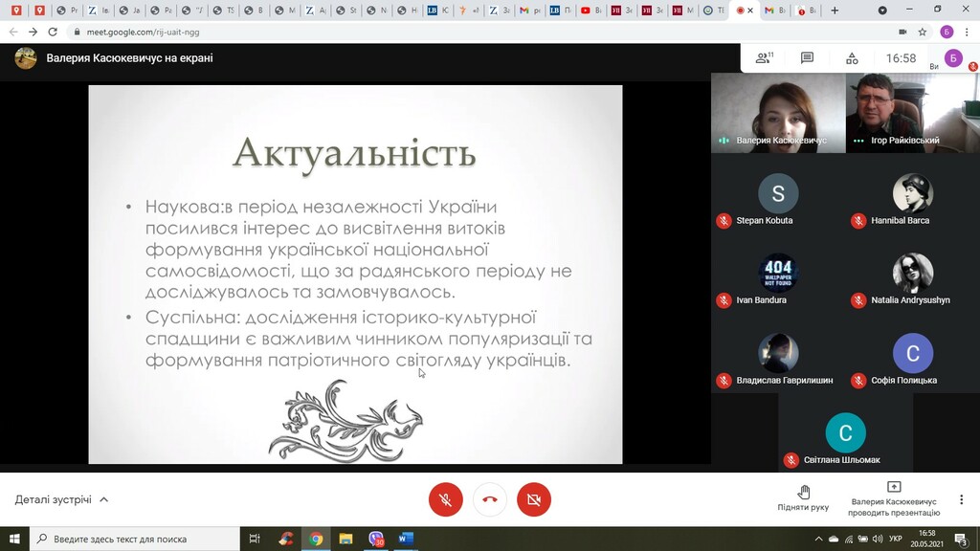Toggle the camera off button

pos(534,499)
